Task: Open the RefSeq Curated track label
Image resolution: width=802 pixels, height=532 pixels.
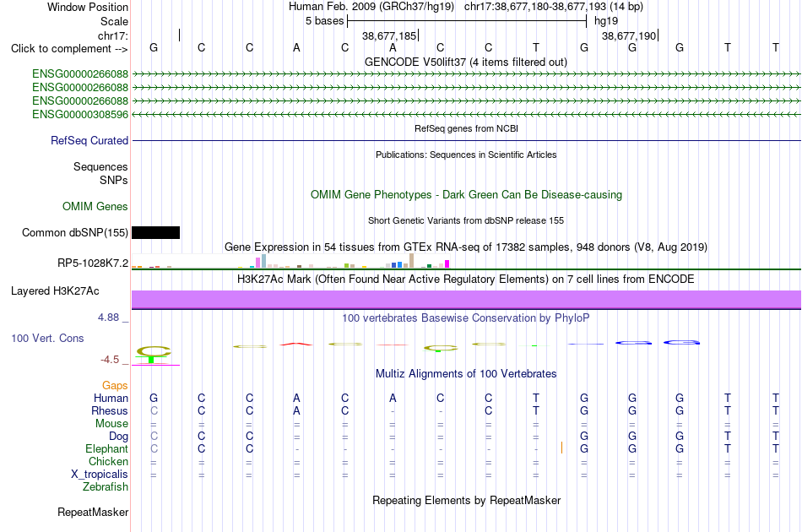Action: (89, 141)
